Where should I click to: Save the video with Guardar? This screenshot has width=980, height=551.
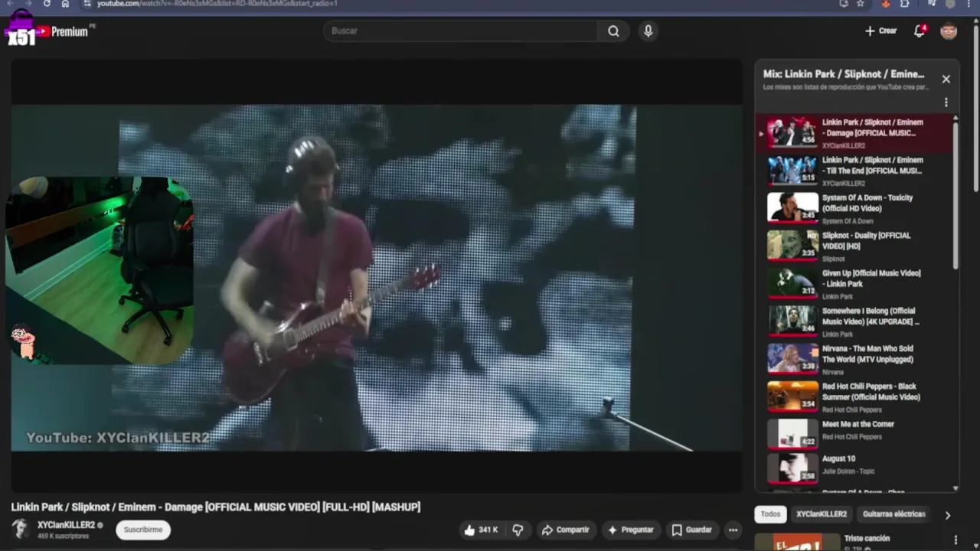click(x=691, y=530)
